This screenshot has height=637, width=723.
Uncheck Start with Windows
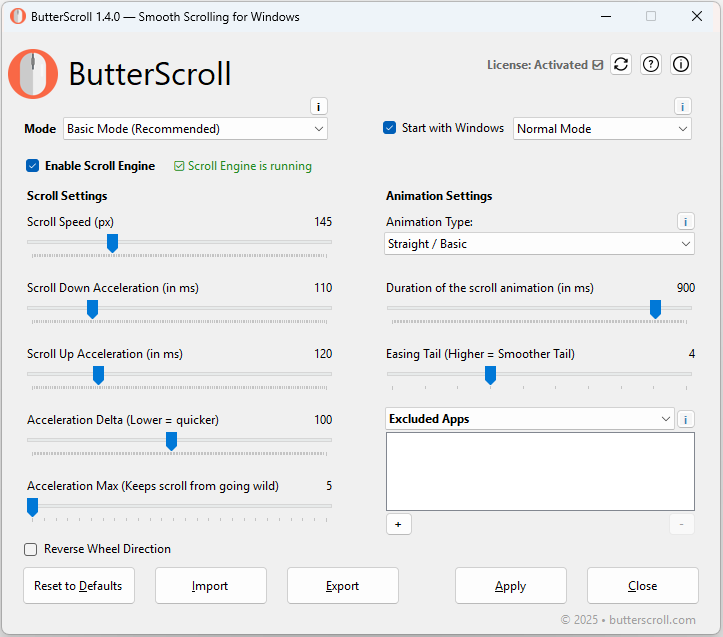[x=390, y=128]
